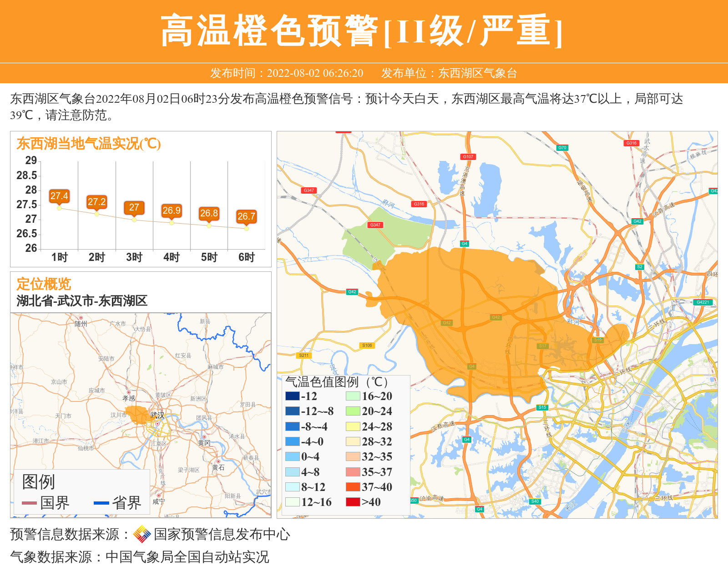
Task: Click the 27.4 temperature marker at 1时
Action: [59, 196]
